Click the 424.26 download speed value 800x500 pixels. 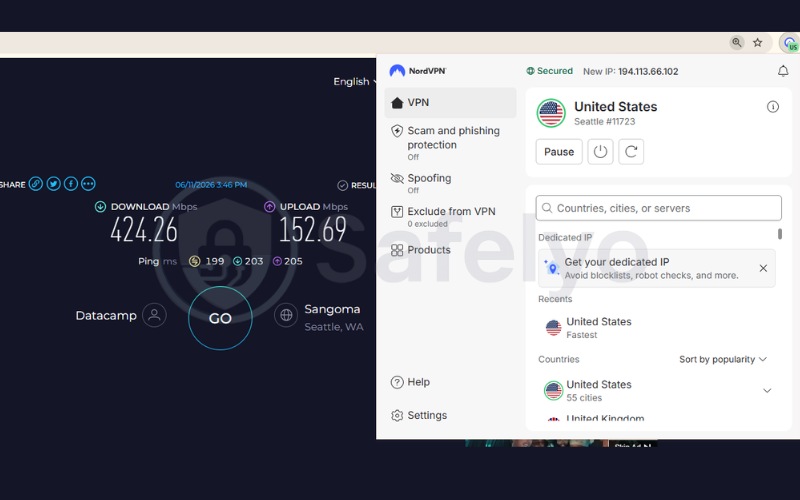[144, 230]
